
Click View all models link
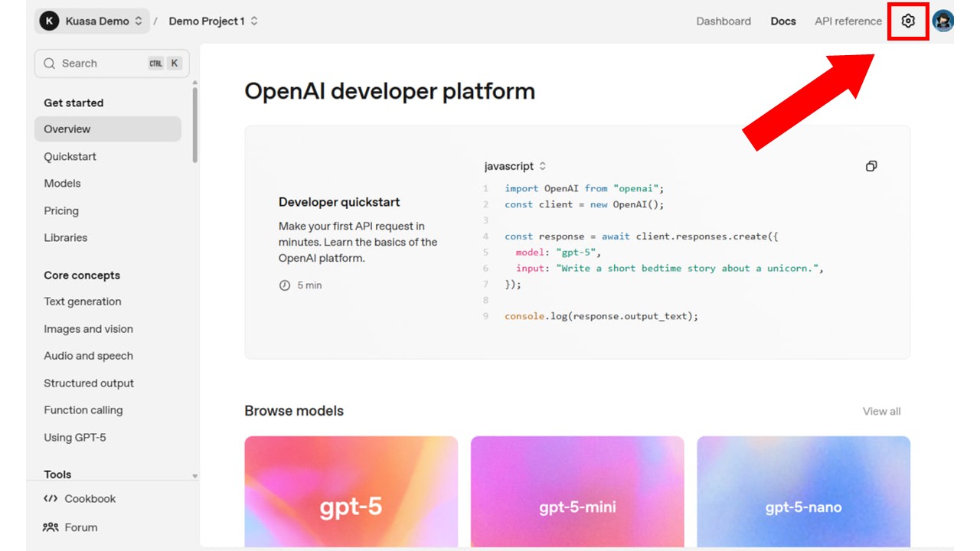click(x=881, y=412)
